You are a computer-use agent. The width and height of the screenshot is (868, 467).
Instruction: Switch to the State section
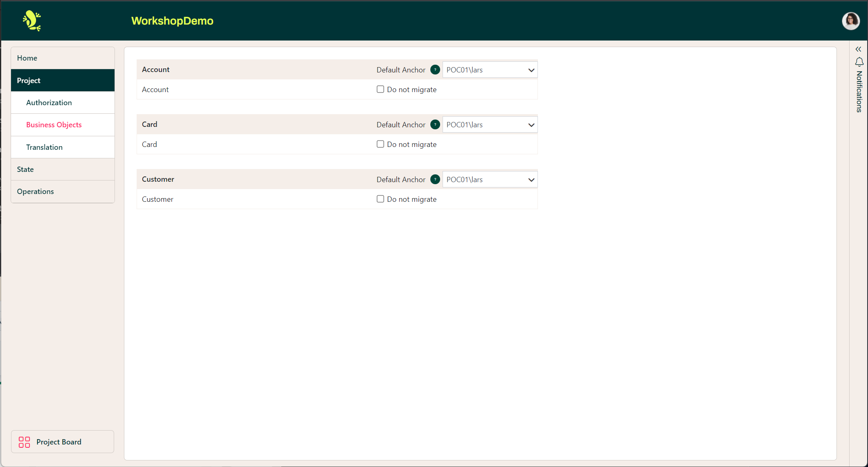tap(25, 169)
